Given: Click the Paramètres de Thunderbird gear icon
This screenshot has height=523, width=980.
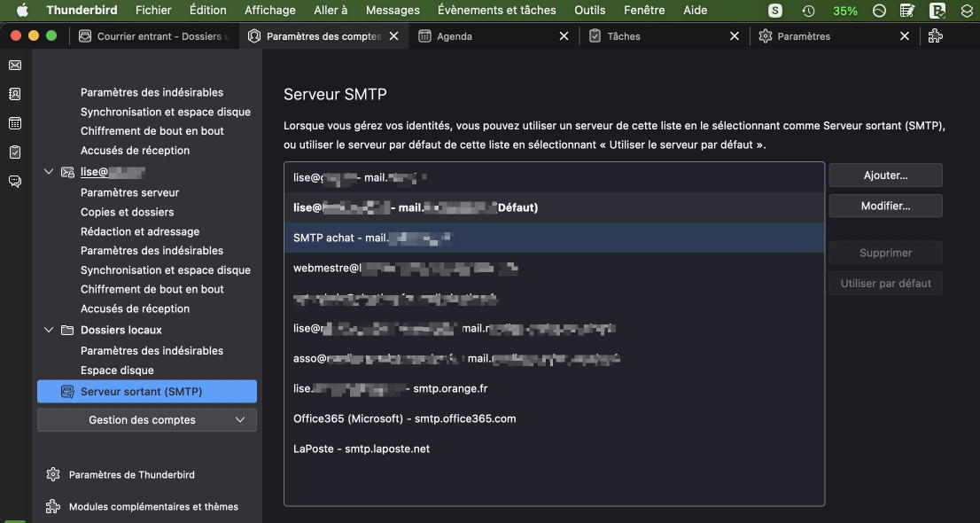Looking at the screenshot, I should (x=53, y=474).
